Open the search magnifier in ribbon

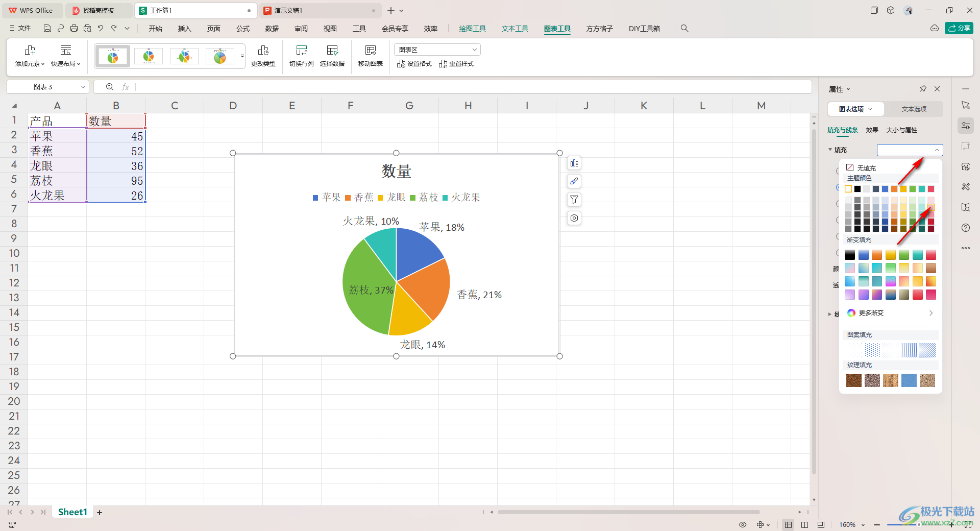684,29
